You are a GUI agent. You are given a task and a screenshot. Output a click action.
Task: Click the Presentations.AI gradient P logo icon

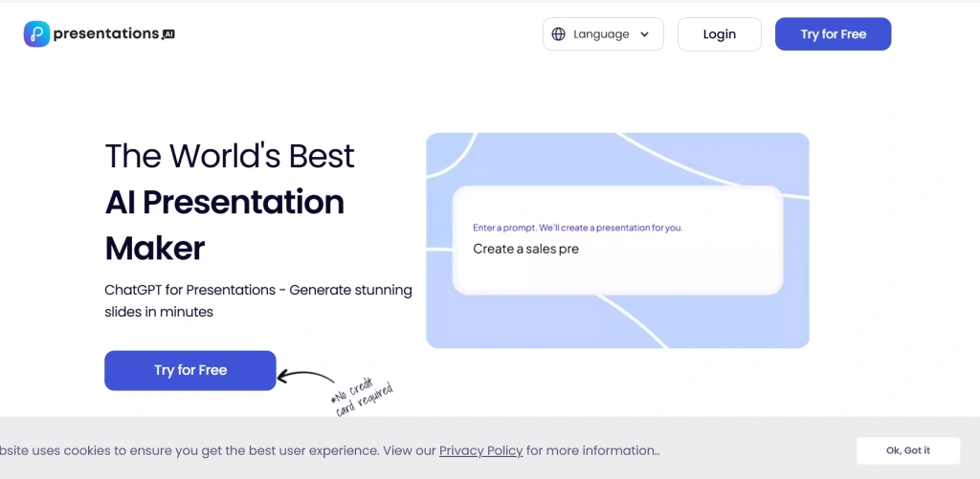36,34
